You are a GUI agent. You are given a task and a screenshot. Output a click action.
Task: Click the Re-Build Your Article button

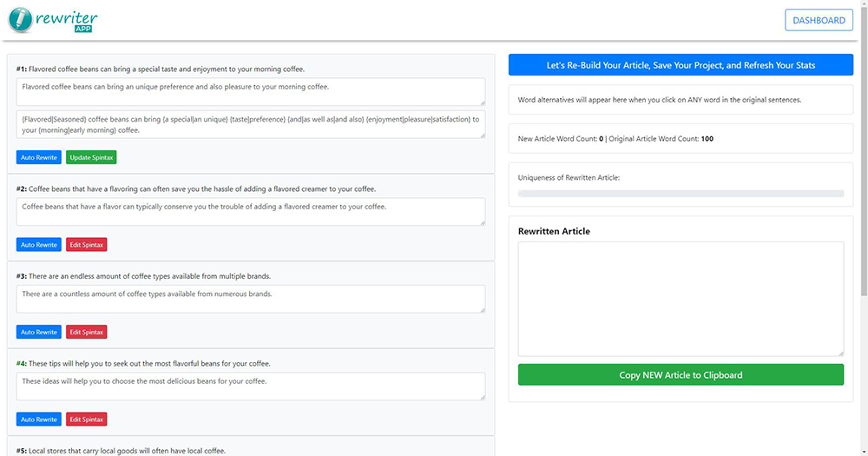click(681, 65)
